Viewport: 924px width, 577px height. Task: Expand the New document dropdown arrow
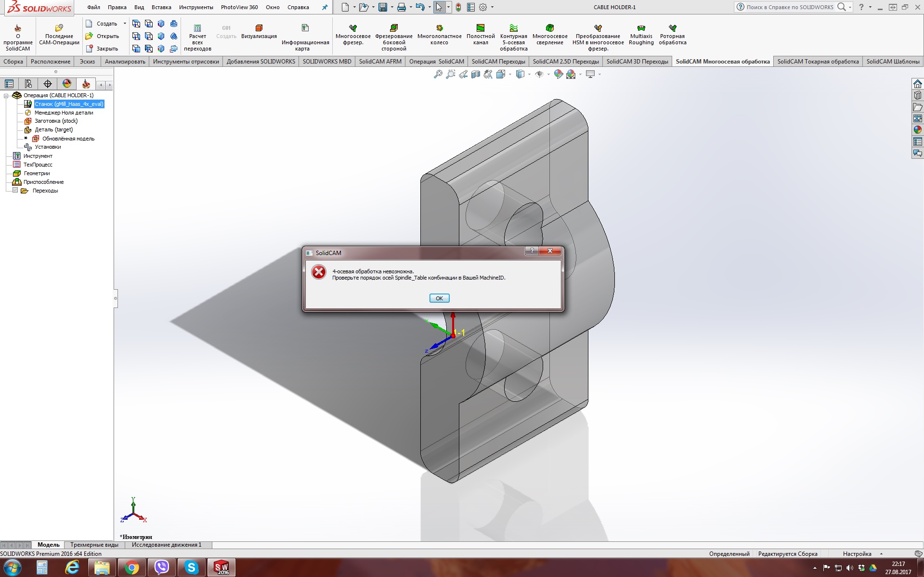click(x=354, y=7)
